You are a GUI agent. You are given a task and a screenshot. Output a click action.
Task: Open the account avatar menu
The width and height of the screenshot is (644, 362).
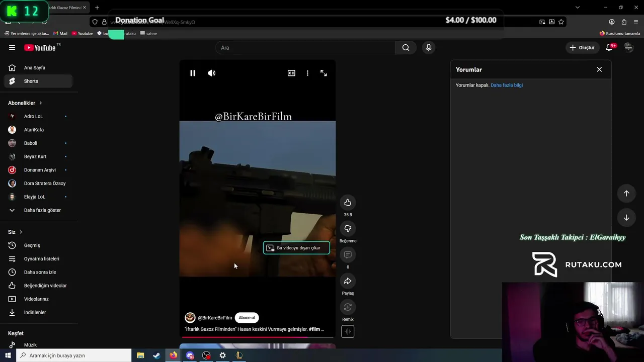click(628, 48)
